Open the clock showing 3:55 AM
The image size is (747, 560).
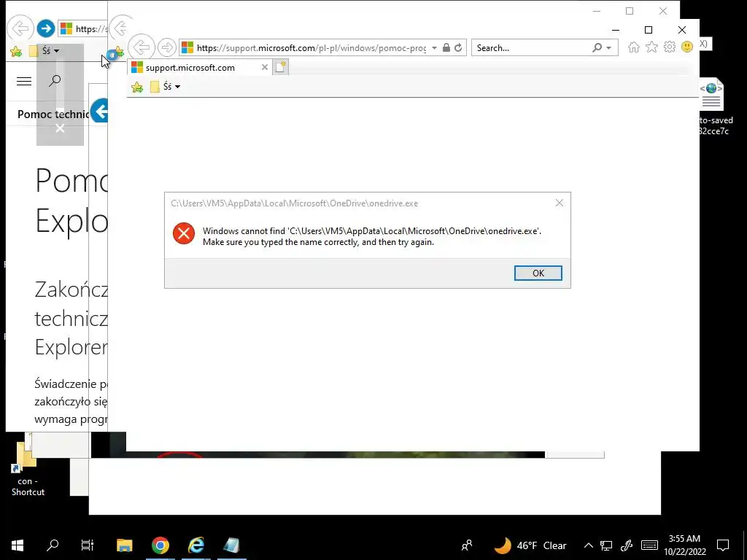684,545
